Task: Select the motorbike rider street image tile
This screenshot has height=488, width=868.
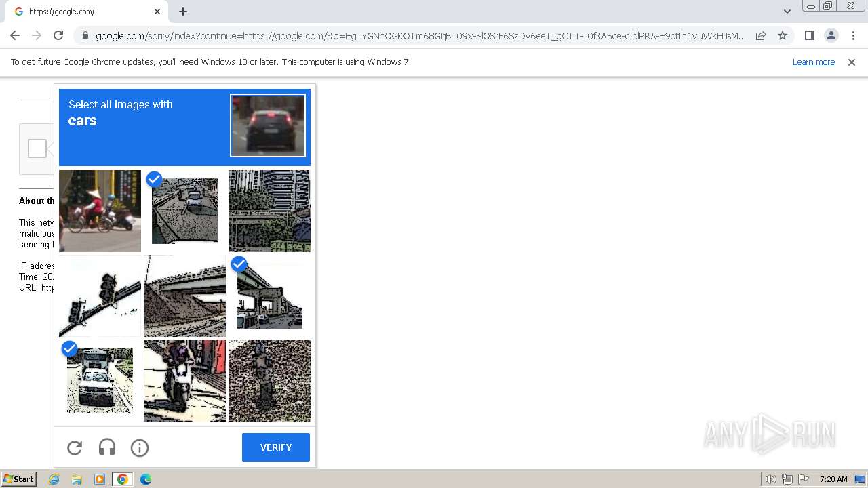Action: 100,211
